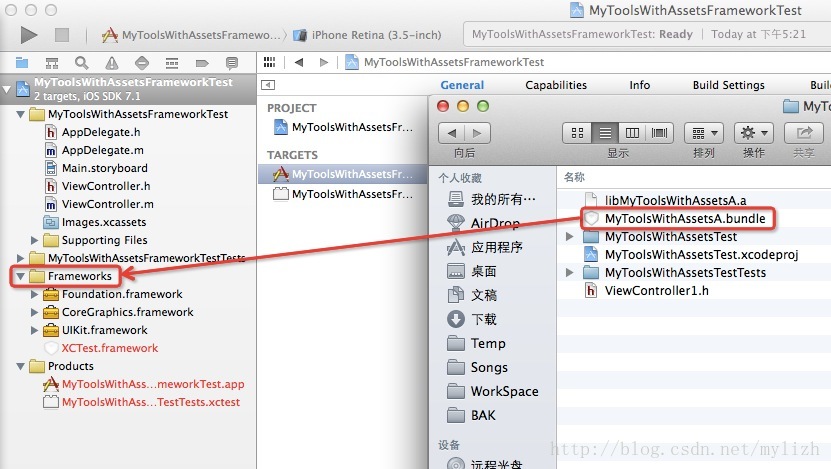This screenshot has width=831, height=469.
Task: Switch Finder to list view
Action: click(605, 133)
